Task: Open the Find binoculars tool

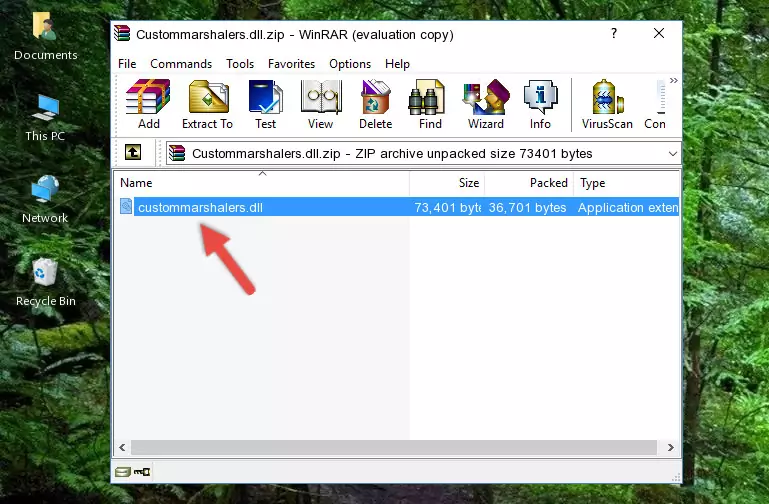Action: [x=430, y=104]
